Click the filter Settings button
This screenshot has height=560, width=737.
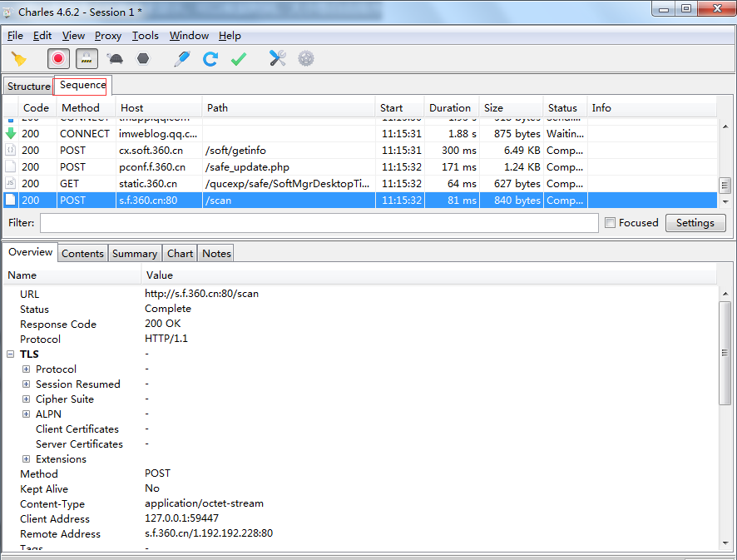[695, 223]
